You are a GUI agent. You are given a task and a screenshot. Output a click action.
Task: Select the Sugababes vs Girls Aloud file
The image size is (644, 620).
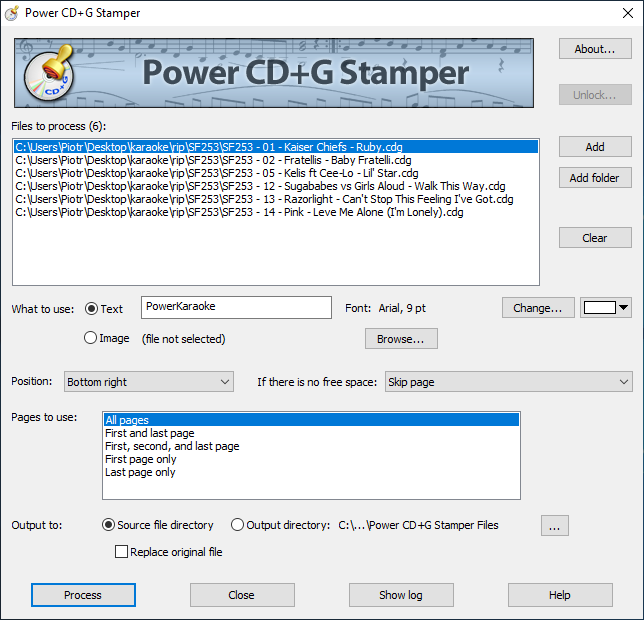click(x=276, y=186)
